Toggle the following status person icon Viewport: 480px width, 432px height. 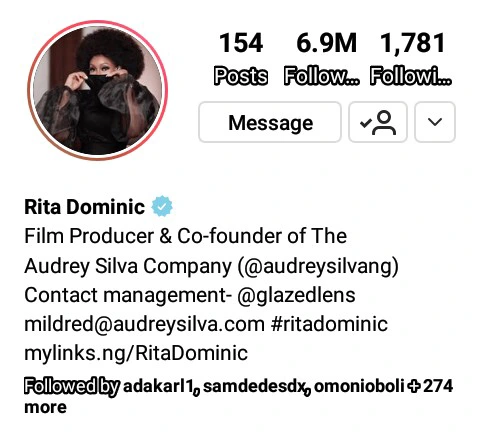(x=378, y=122)
